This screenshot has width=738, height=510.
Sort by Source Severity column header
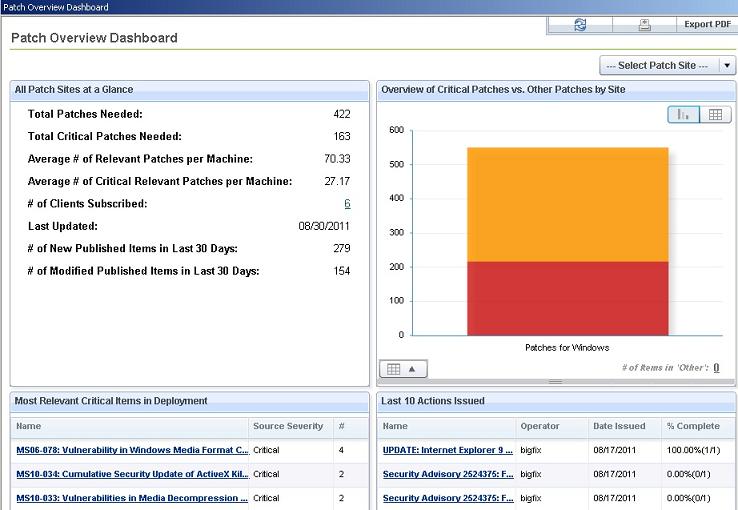[x=291, y=426]
